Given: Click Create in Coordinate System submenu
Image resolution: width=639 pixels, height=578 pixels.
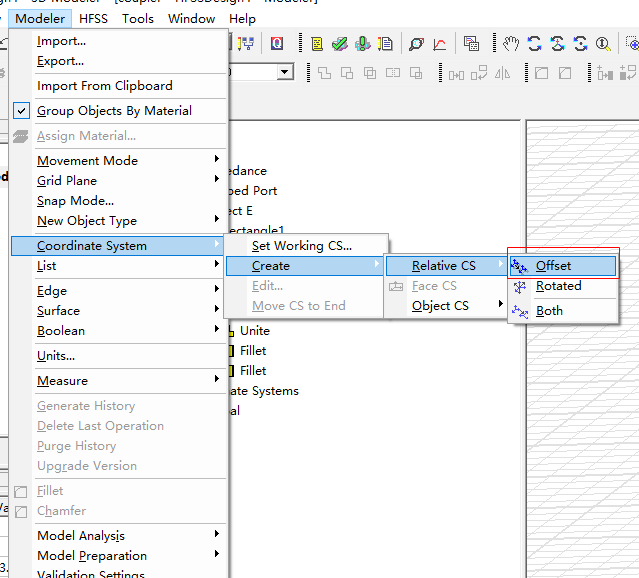Looking at the screenshot, I should click(x=304, y=266).
